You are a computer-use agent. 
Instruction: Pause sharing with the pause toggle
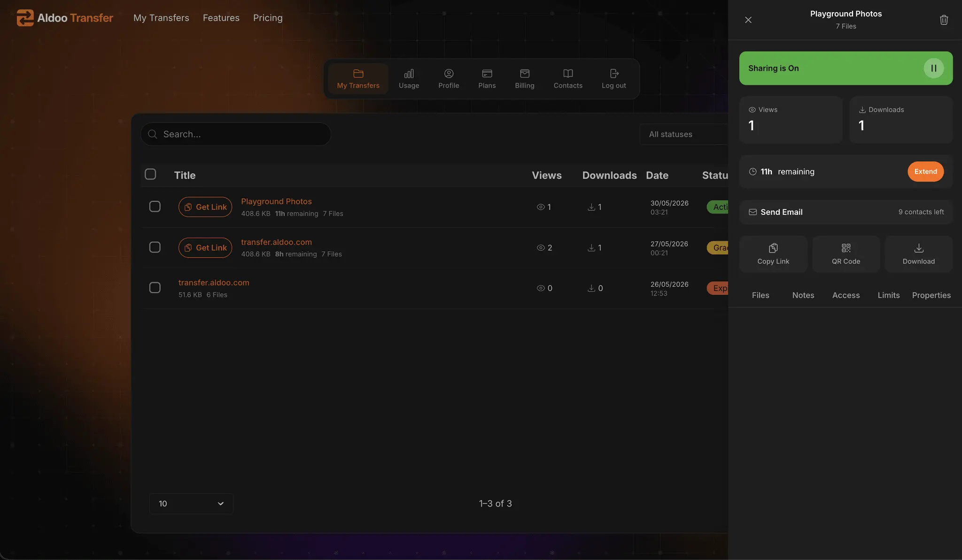(x=933, y=68)
